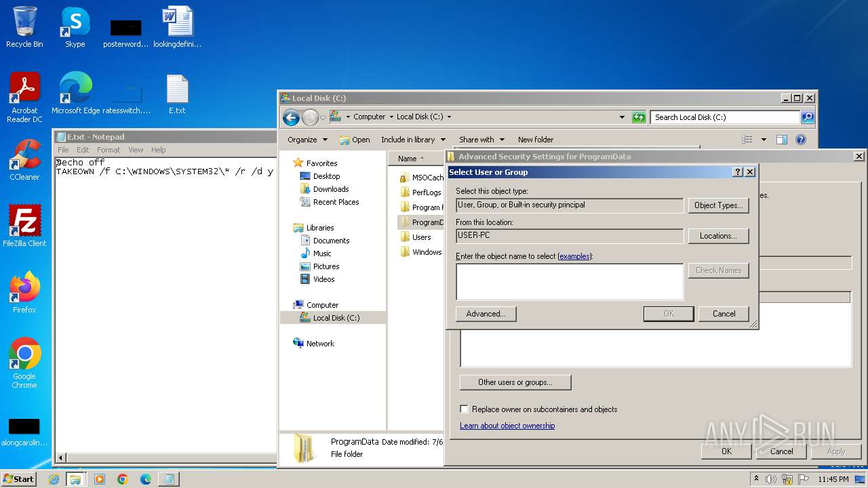Open Notepad View menu
Image resolution: width=868 pixels, height=488 pixels.
point(136,150)
